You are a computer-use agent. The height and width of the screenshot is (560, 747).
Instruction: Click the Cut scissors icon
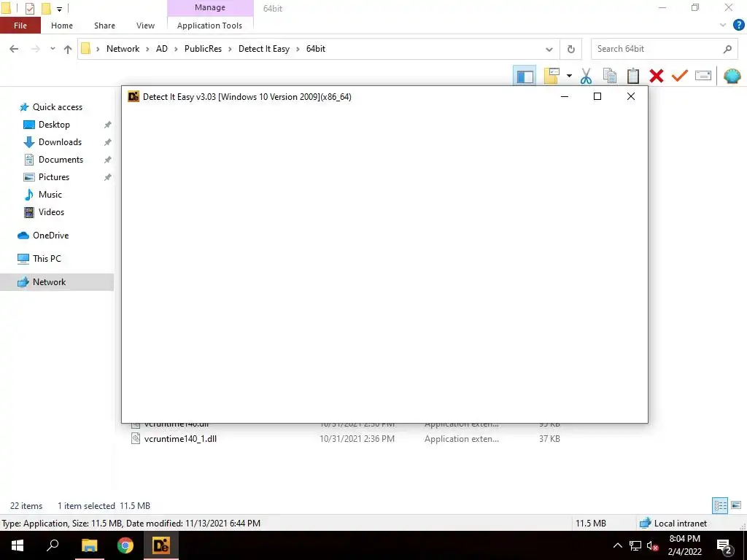586,76
